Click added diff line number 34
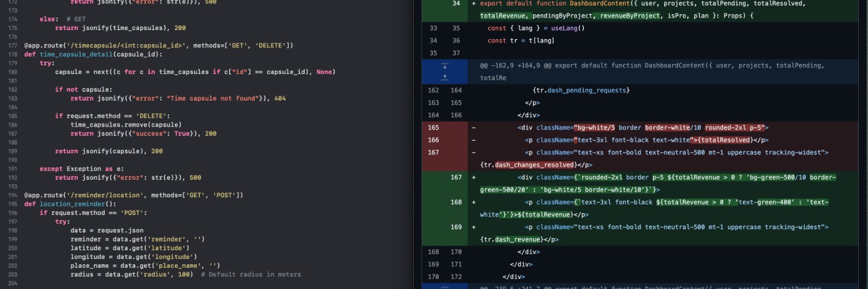 click(456, 3)
